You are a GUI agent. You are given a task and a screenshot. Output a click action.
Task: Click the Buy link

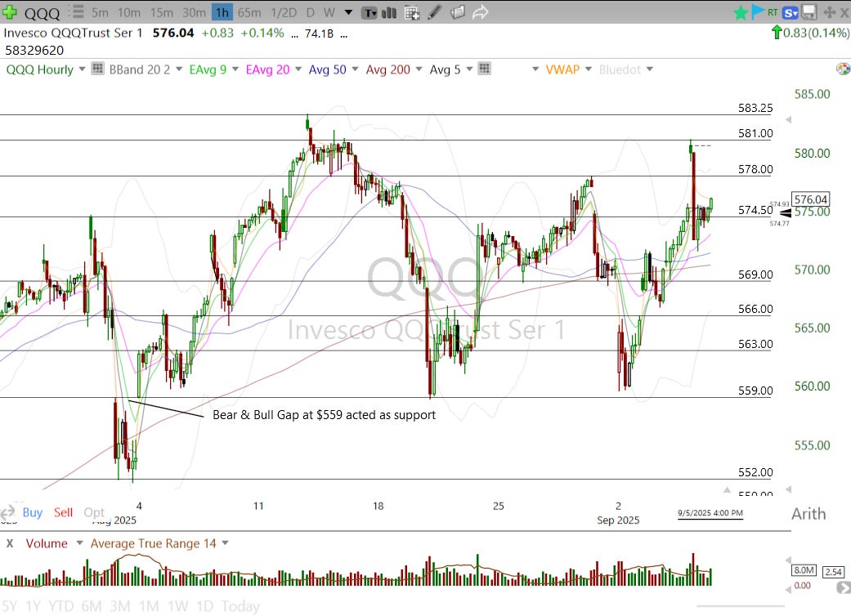(33, 512)
